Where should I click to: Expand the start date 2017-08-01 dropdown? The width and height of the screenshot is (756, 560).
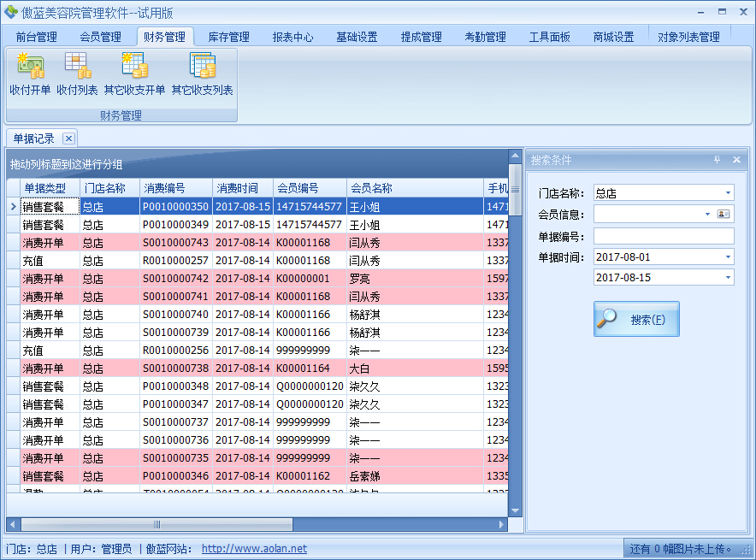pyautogui.click(x=728, y=257)
